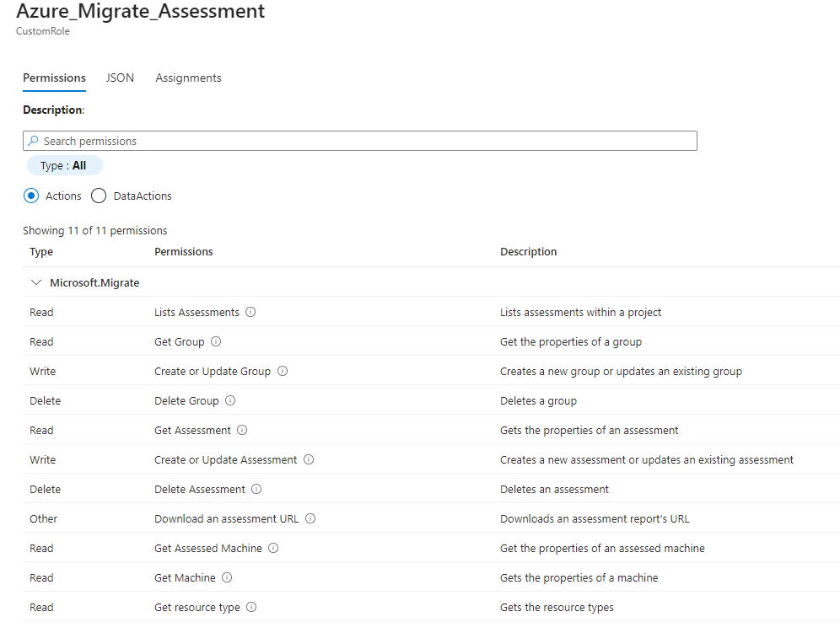Click the info icon beside Lists Assessments
This screenshot has height=633, width=840.
[x=250, y=312]
